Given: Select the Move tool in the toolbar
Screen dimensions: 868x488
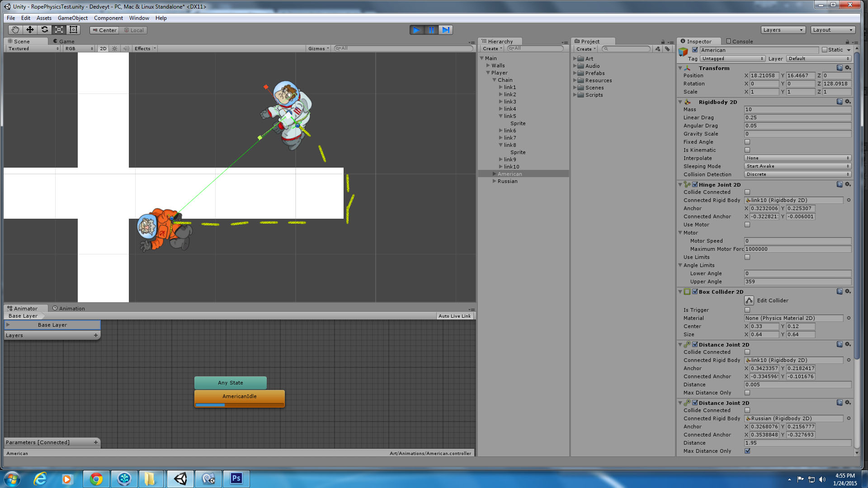Looking at the screenshot, I should (30, 30).
